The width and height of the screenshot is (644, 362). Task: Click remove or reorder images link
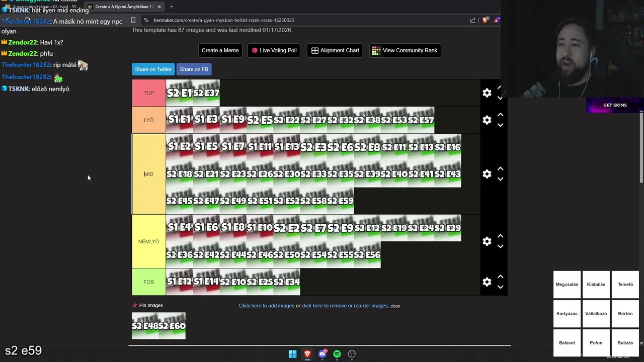[345, 306]
